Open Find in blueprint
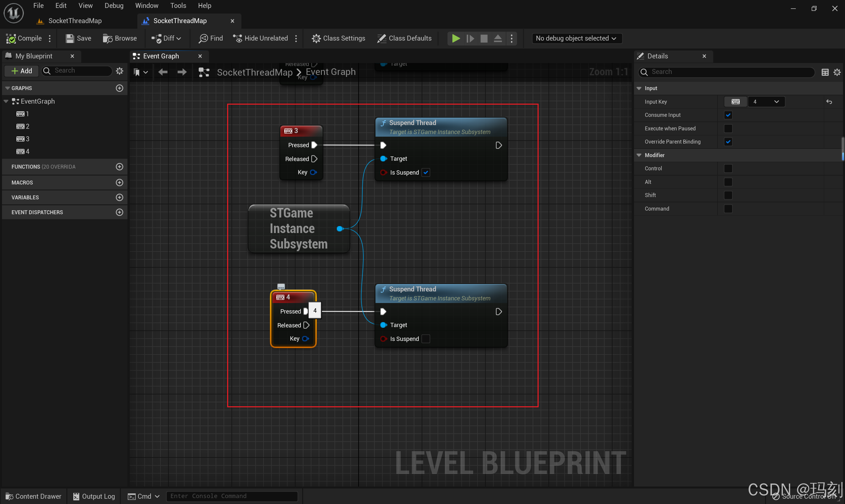The height and width of the screenshot is (504, 845). 211,38
